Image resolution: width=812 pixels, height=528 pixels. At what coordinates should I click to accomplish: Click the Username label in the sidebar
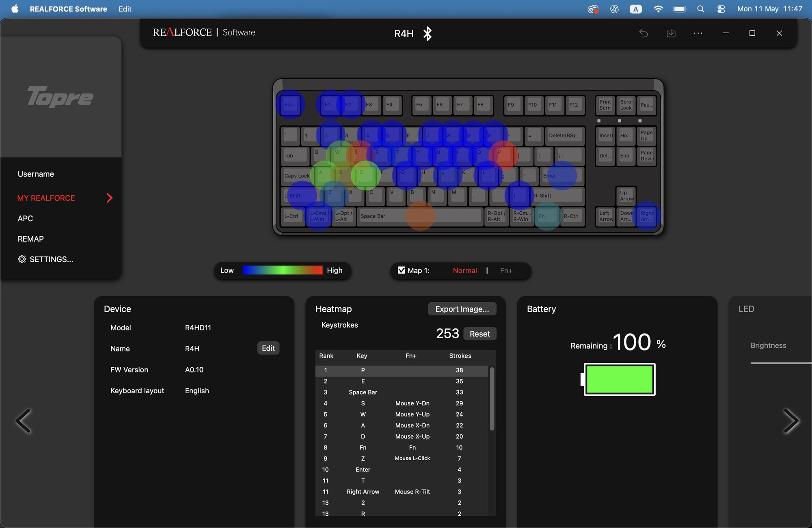pyautogui.click(x=36, y=174)
